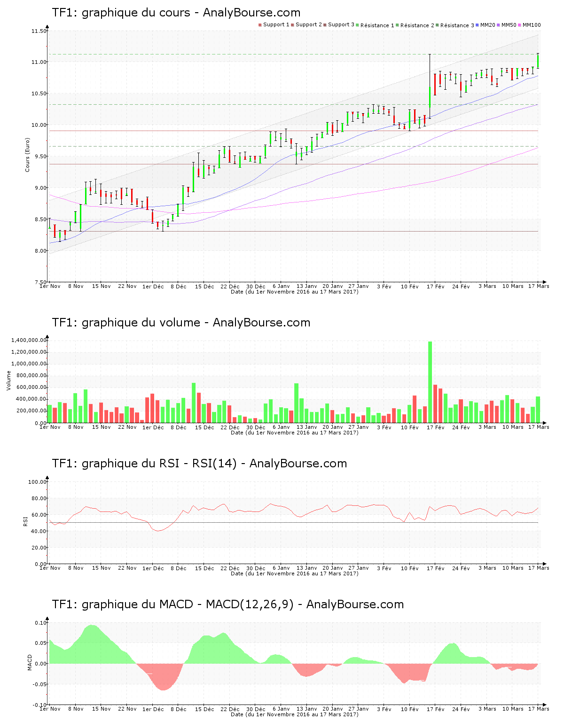The height and width of the screenshot is (728, 564).
Task: Click the '8.50' price axis label
Action: pyautogui.click(x=40, y=219)
